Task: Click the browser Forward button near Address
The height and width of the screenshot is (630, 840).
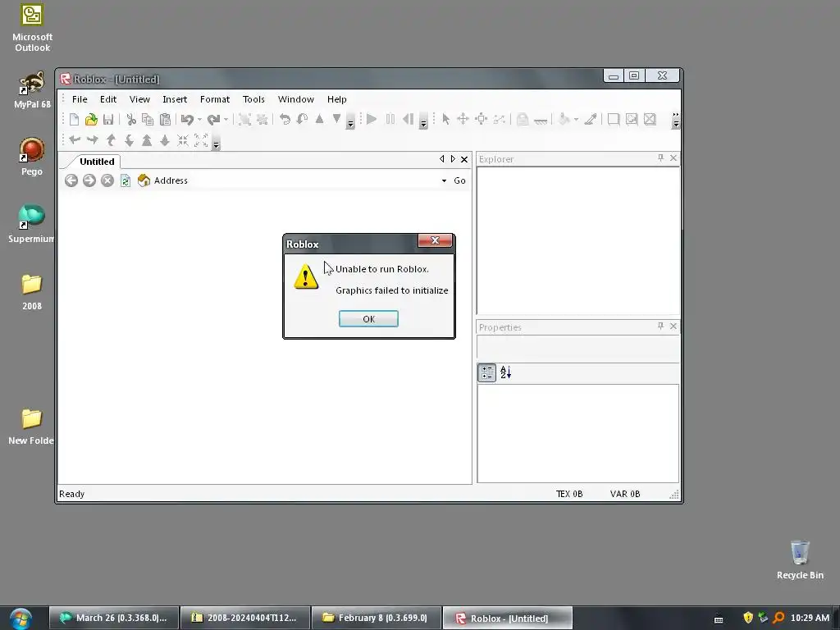Action: [x=89, y=180]
